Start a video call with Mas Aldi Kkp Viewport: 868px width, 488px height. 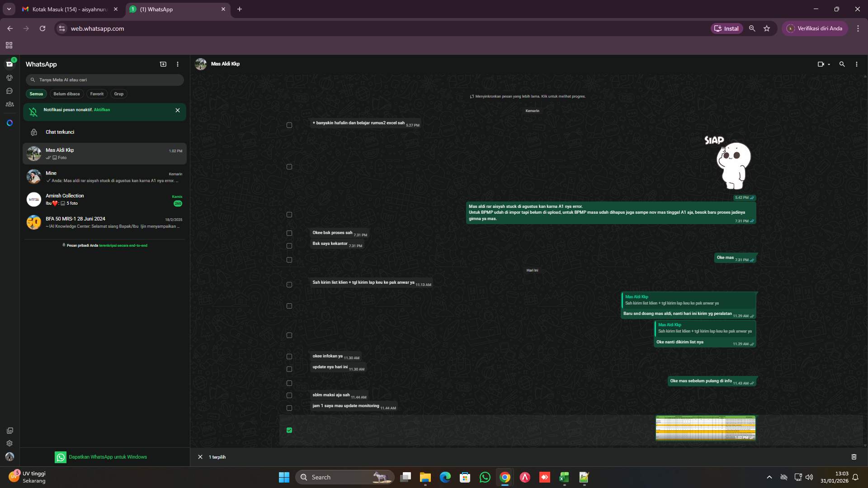[821, 64]
